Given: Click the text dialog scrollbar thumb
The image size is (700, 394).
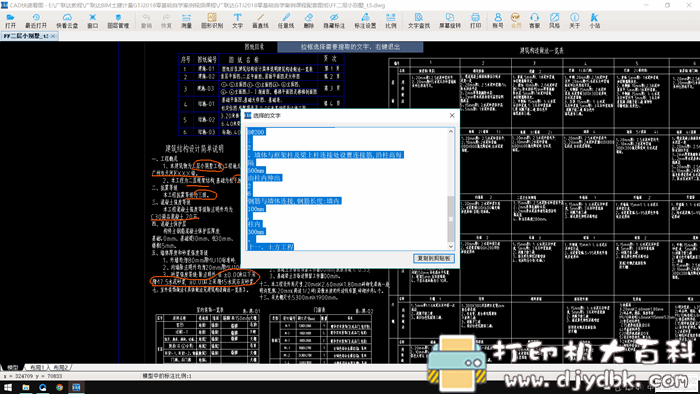Looking at the screenshot, I should pos(450,219).
